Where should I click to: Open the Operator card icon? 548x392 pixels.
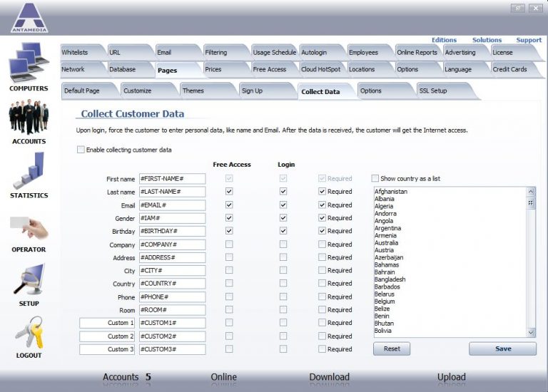pos(29,228)
